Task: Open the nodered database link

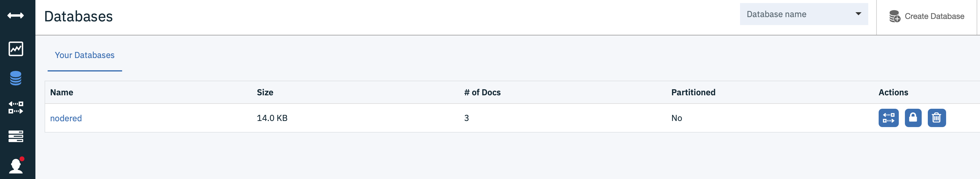Action: (66, 119)
